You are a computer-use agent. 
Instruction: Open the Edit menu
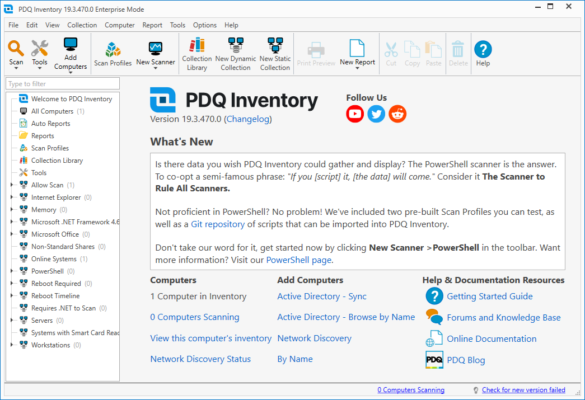point(32,25)
